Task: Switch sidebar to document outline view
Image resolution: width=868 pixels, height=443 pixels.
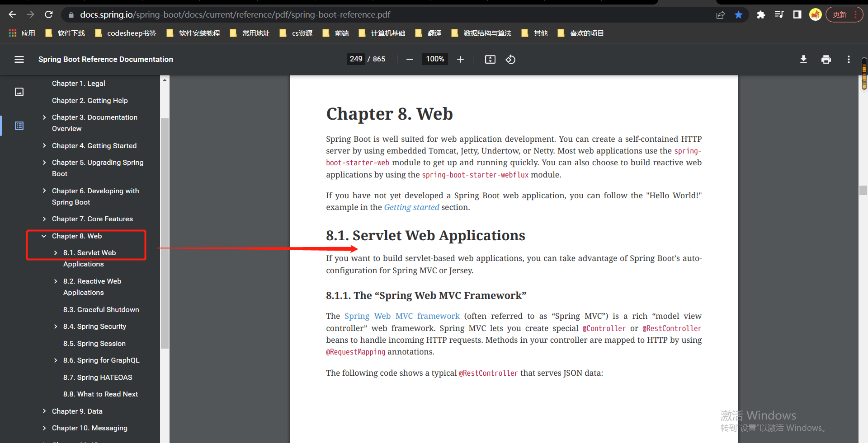Action: [19, 126]
